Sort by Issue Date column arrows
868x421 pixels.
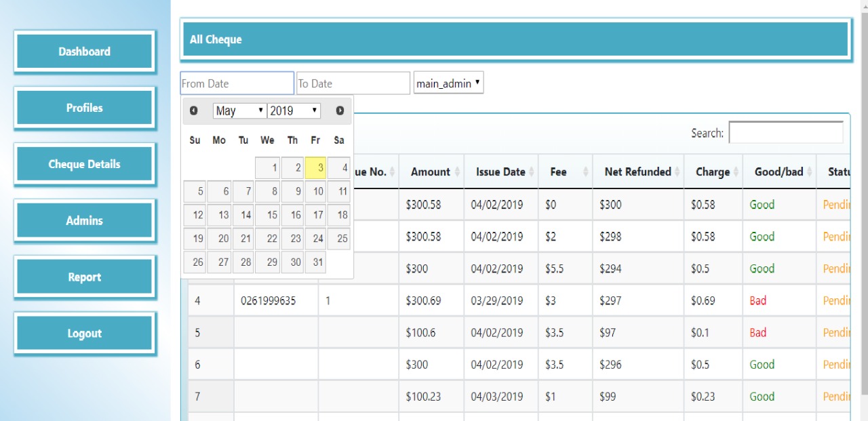(x=533, y=172)
